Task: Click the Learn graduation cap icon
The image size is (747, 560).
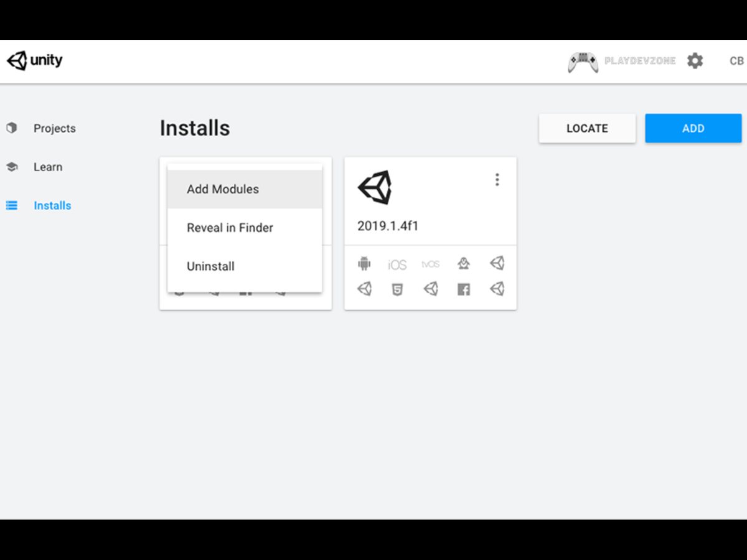Action: click(x=11, y=167)
